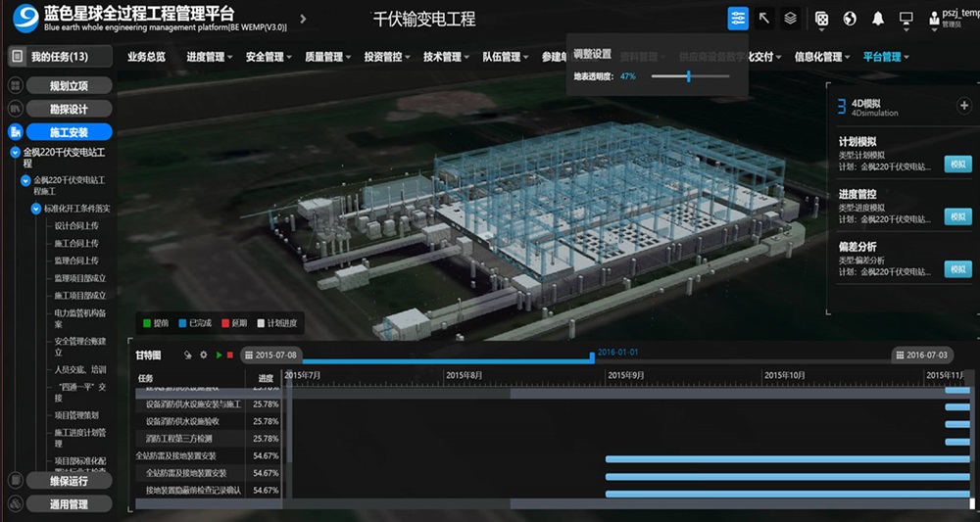Click 模拟 button for 偏差分析
The width and height of the screenshot is (980, 522).
[957, 269]
